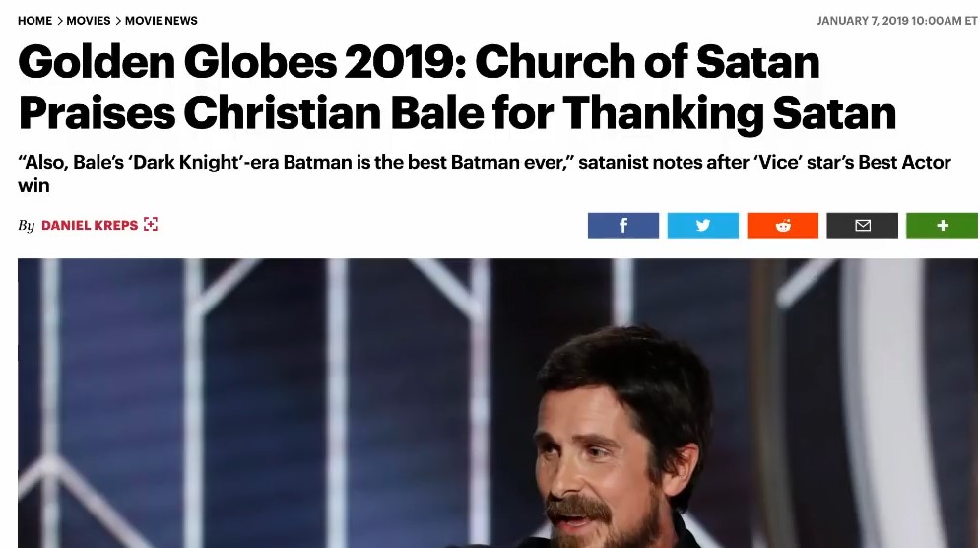Image resolution: width=980 pixels, height=548 pixels.
Task: Open more share options plus button
Action: [x=942, y=226]
